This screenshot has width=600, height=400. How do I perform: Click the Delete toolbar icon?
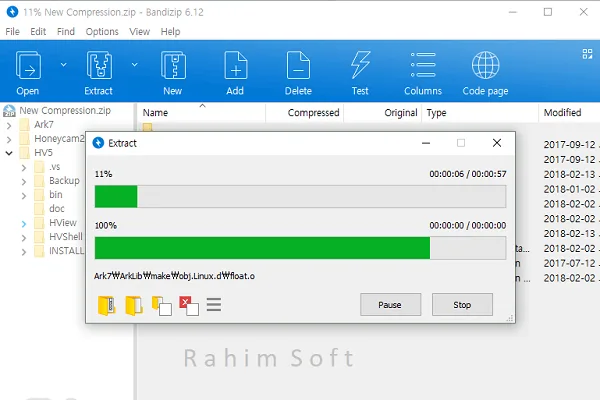298,65
